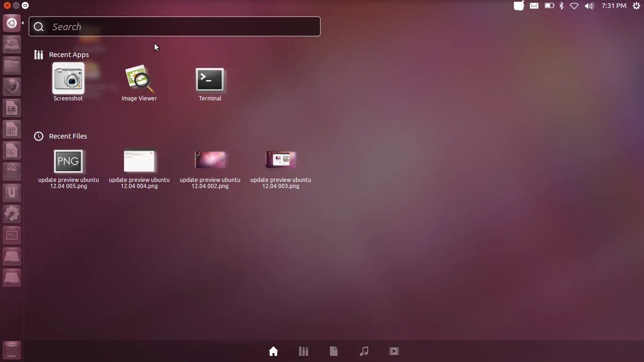Image resolution: width=644 pixels, height=362 pixels.
Task: Open the power session menu
Action: coord(636,6)
